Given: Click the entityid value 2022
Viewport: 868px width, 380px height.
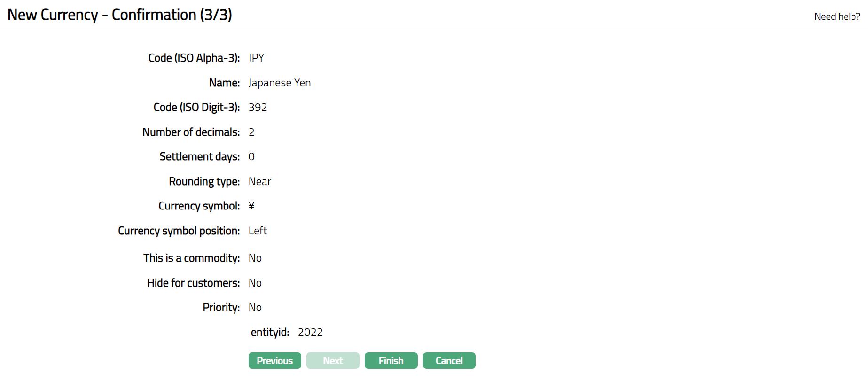Looking at the screenshot, I should click(x=310, y=332).
